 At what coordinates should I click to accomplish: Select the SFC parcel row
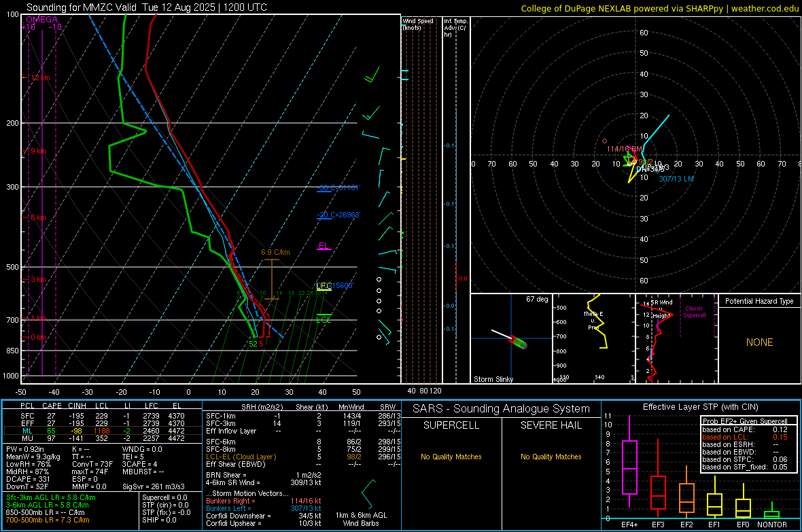pos(102,416)
